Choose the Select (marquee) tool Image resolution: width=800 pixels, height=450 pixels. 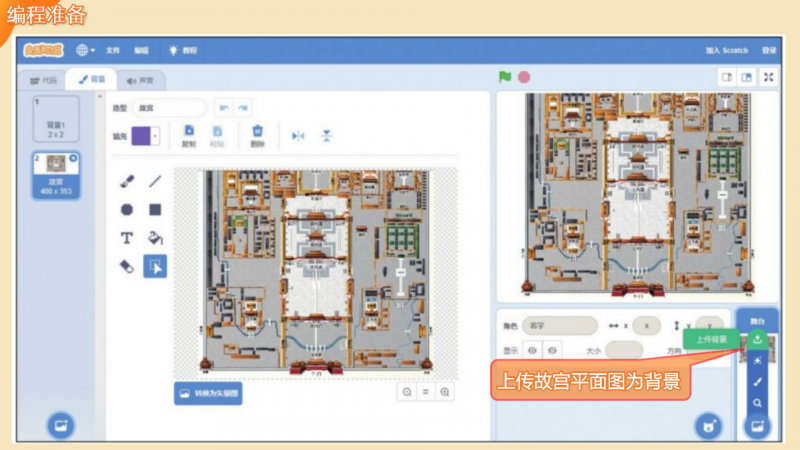(x=155, y=266)
